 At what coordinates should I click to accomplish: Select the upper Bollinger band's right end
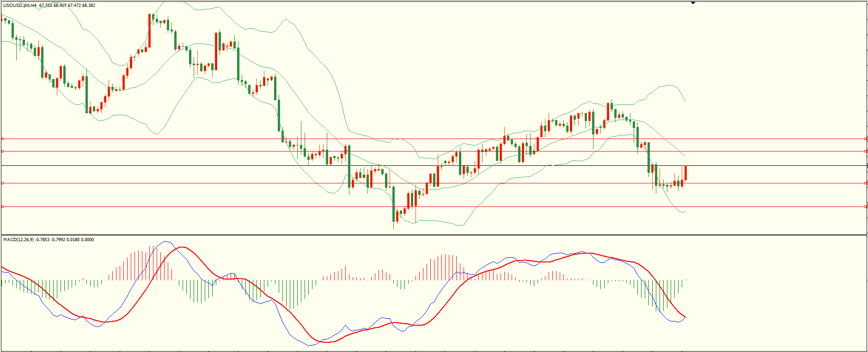click(x=685, y=100)
